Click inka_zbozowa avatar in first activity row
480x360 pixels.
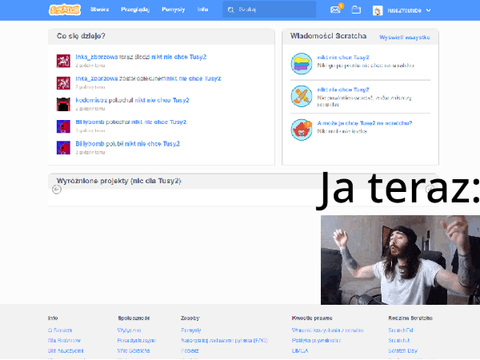pyautogui.click(x=63, y=61)
